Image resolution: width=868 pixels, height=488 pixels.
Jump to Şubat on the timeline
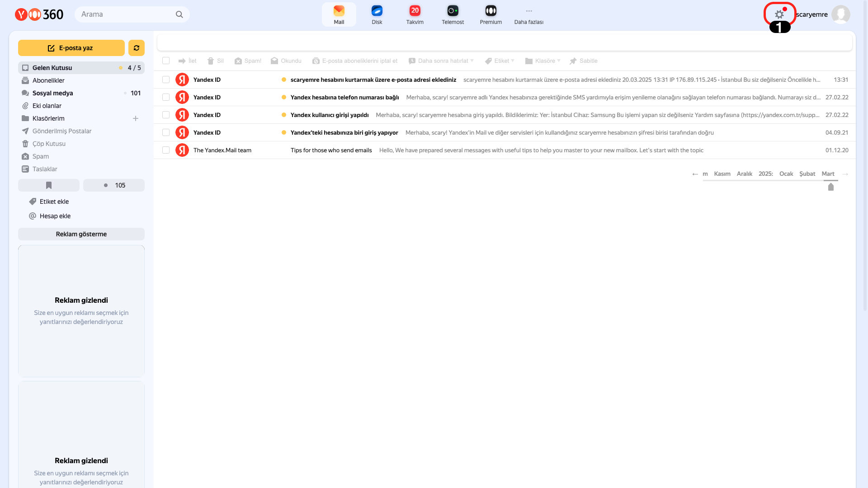[x=807, y=174]
